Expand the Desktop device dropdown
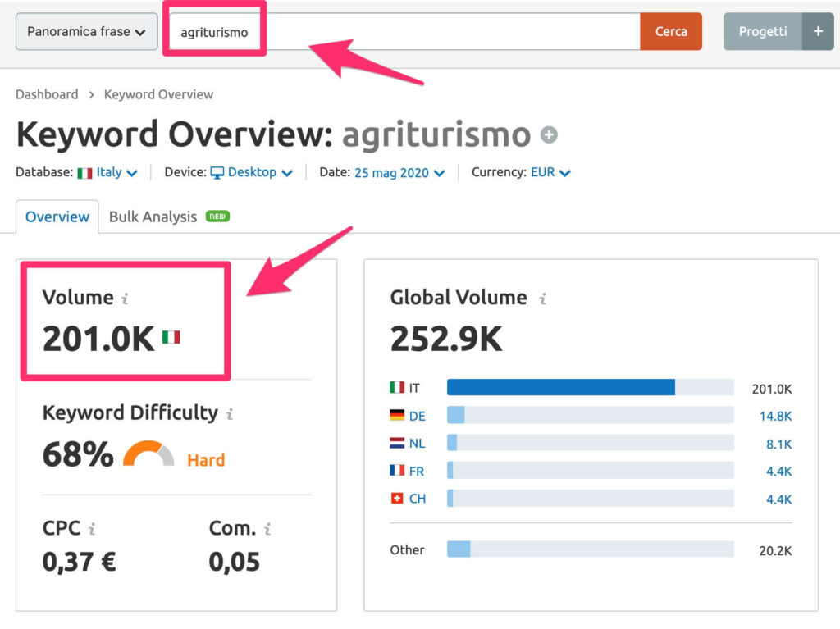Viewport: 840px width, 629px height. 260,172
